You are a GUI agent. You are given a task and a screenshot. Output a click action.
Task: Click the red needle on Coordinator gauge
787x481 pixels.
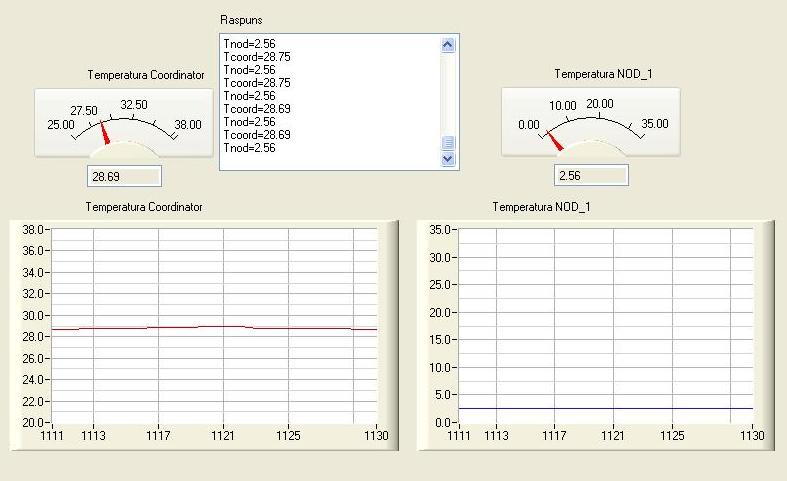click(104, 132)
